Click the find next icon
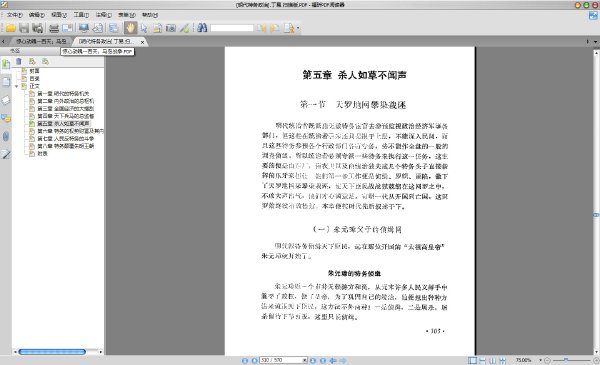 click(274, 28)
